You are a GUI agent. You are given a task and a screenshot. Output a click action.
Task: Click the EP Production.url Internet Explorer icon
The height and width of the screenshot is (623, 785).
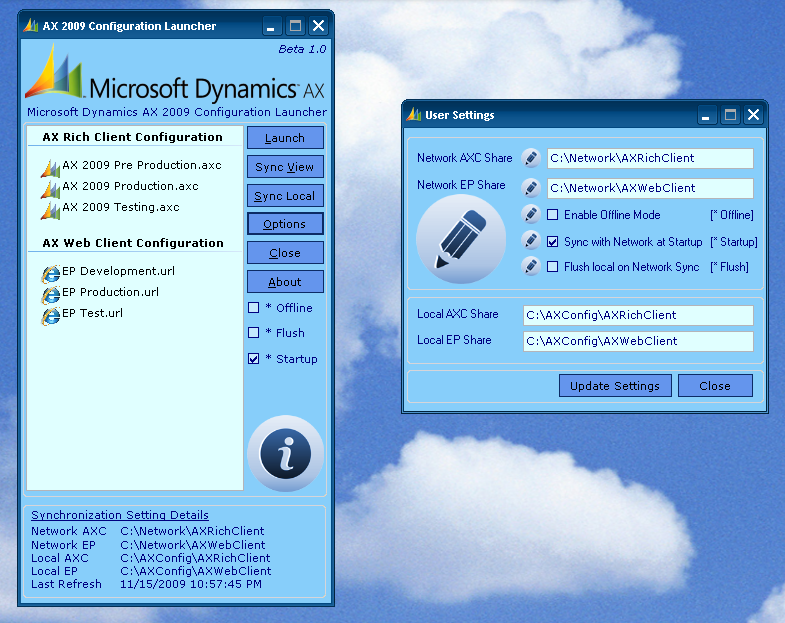click(x=51, y=294)
